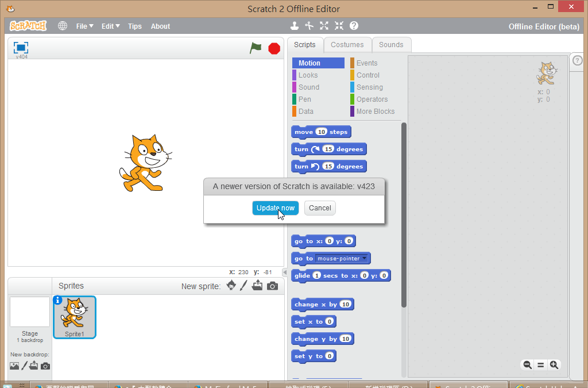Screen dimensions: 588x388
Task: Select the Grow sprite tool
Action: click(324, 26)
